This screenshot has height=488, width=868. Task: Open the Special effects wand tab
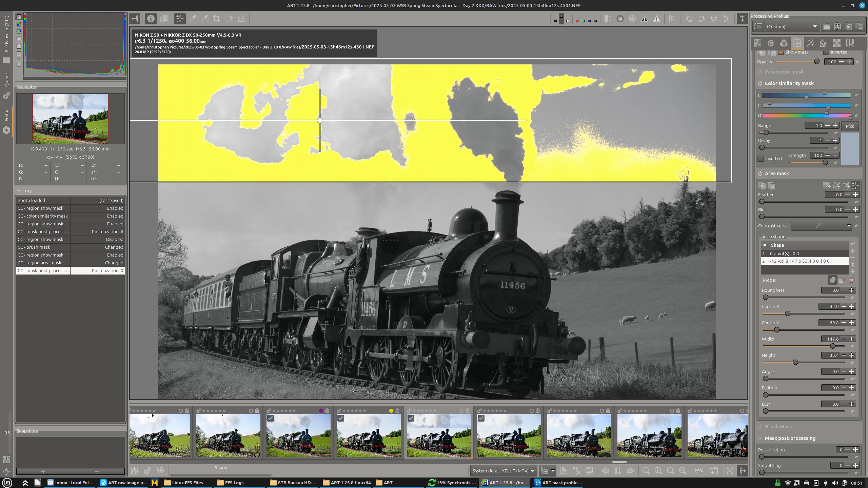coord(810,43)
